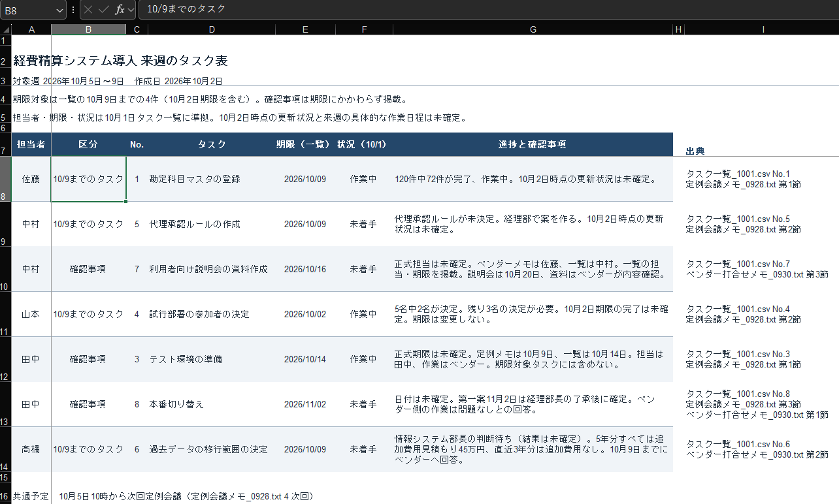Select the task cell 代理承認ルールの作成

point(212,224)
